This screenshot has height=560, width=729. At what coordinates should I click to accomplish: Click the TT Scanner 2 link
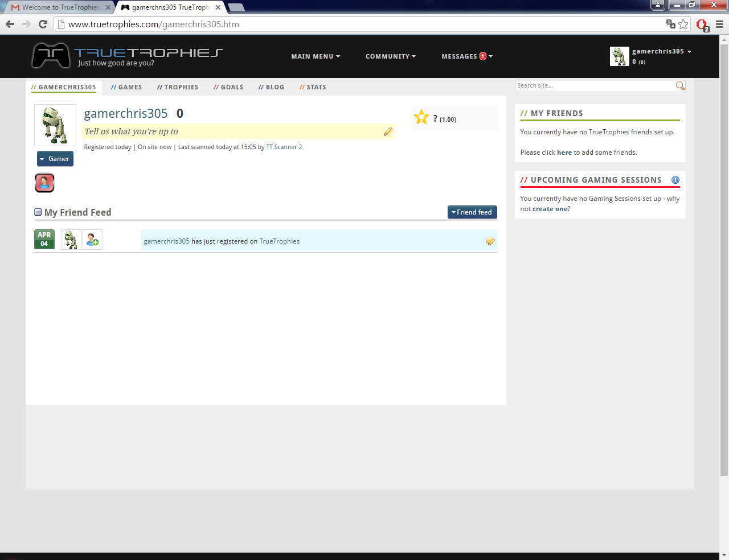[x=284, y=147]
